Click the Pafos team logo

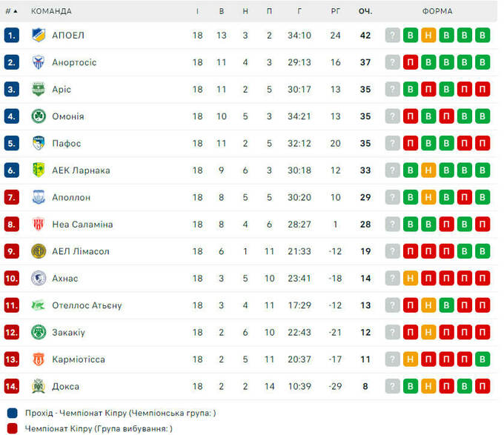[x=39, y=143]
